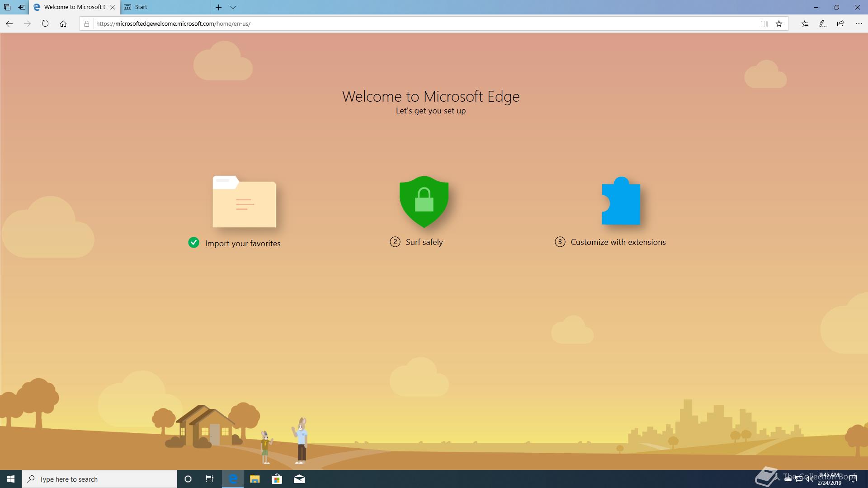Share this page icon
Screen dimensions: 868x488
840,23
